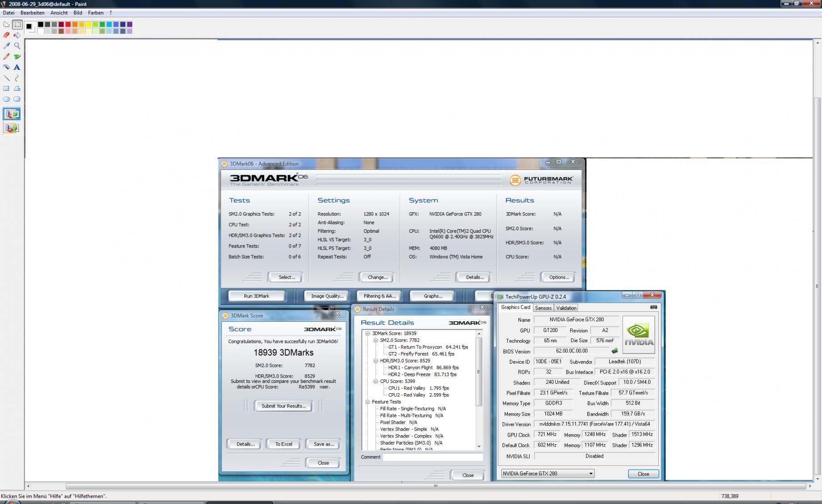The width and height of the screenshot is (822, 504).
Task: Click into the Comment input field
Action: [x=433, y=457]
